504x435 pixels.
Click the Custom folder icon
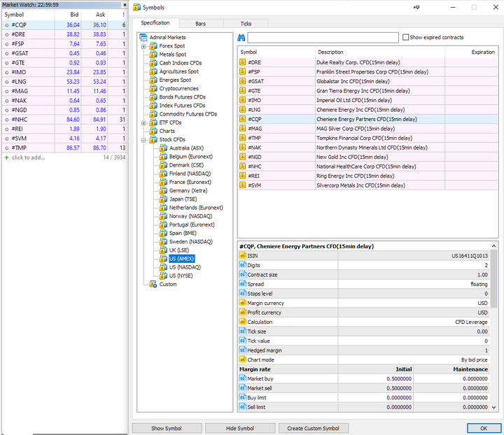click(153, 284)
